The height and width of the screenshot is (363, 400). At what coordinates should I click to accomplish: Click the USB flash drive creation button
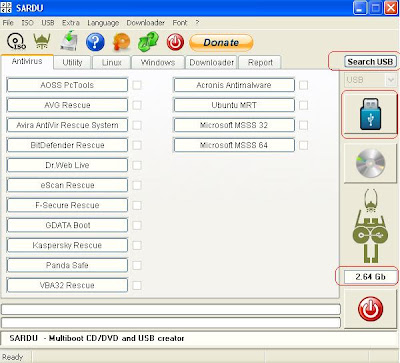click(x=370, y=114)
